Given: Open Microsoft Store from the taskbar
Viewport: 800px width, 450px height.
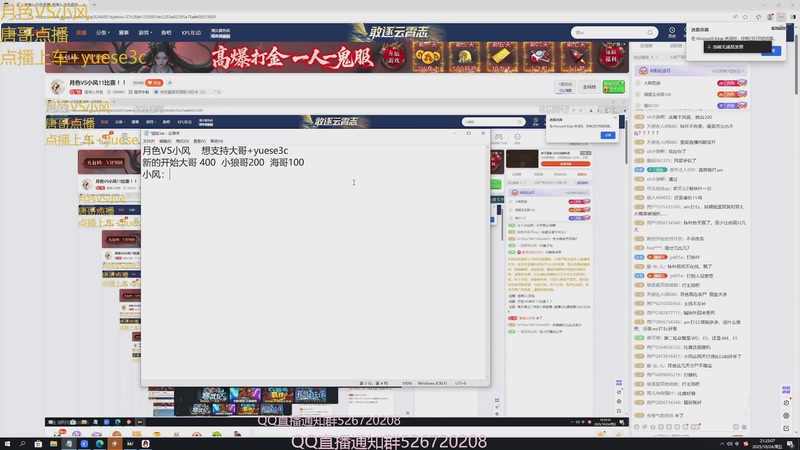Looking at the screenshot, I should tap(38, 444).
